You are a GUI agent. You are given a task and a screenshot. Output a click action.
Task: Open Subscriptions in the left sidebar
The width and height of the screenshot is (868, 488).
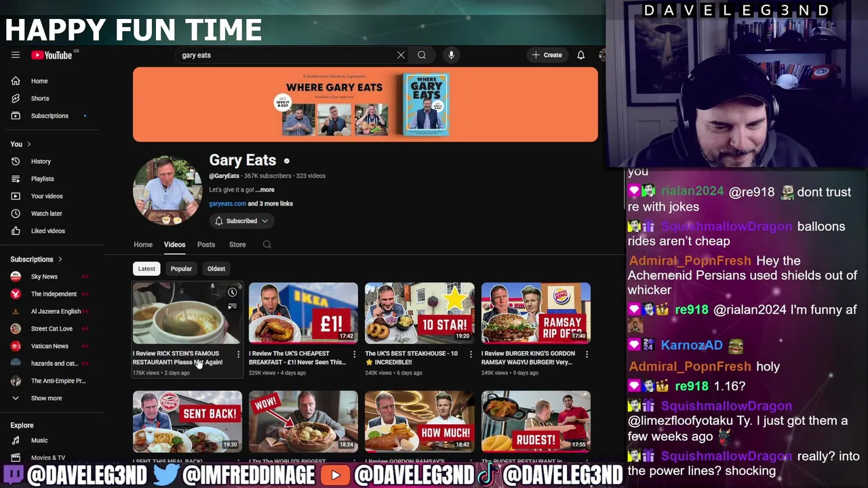click(52, 116)
